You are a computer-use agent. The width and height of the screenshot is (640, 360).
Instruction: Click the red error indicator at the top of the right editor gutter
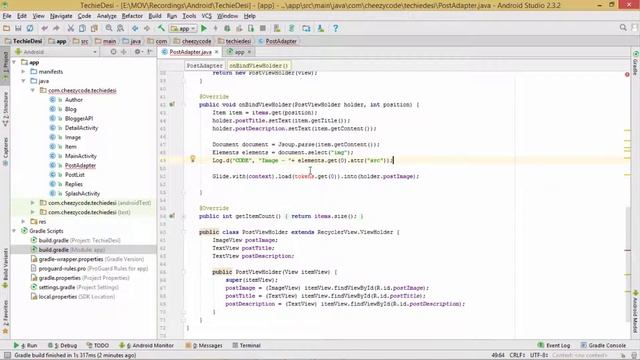pyautogui.click(x=627, y=74)
